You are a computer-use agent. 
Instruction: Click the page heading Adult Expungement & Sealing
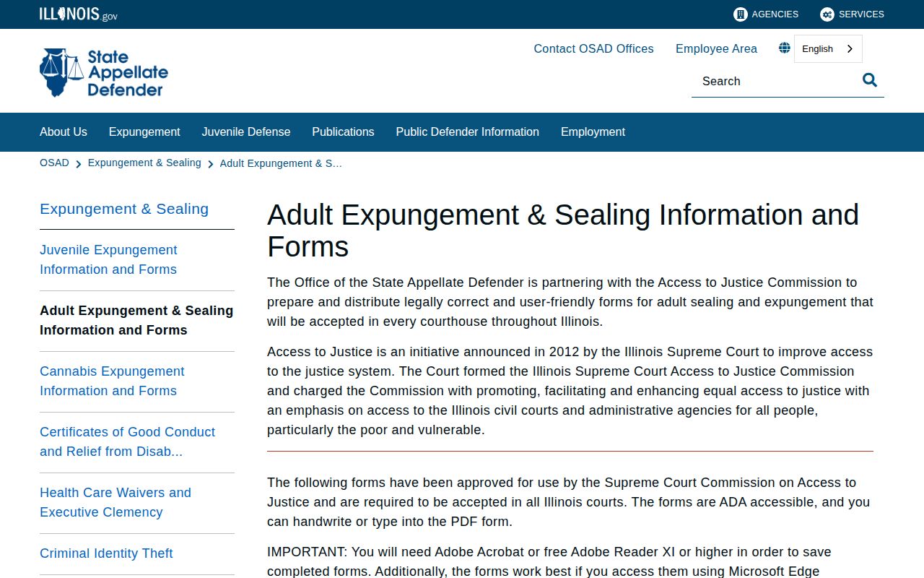(563, 230)
